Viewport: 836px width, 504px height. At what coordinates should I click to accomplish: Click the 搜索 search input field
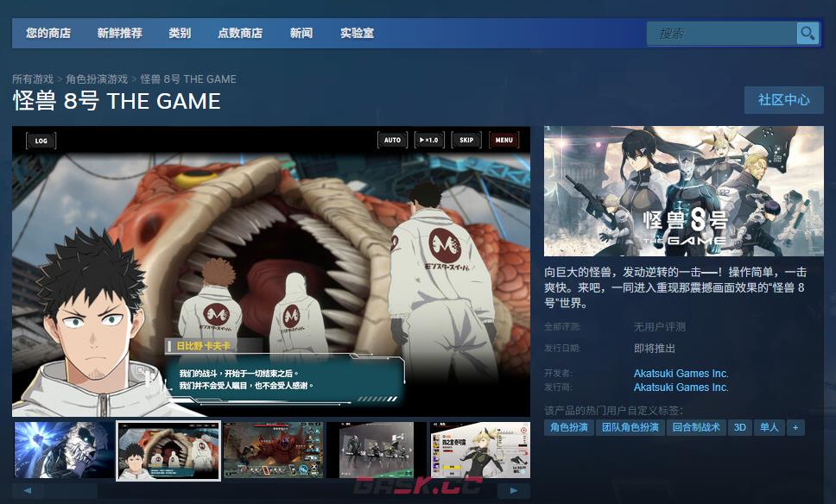(x=721, y=34)
